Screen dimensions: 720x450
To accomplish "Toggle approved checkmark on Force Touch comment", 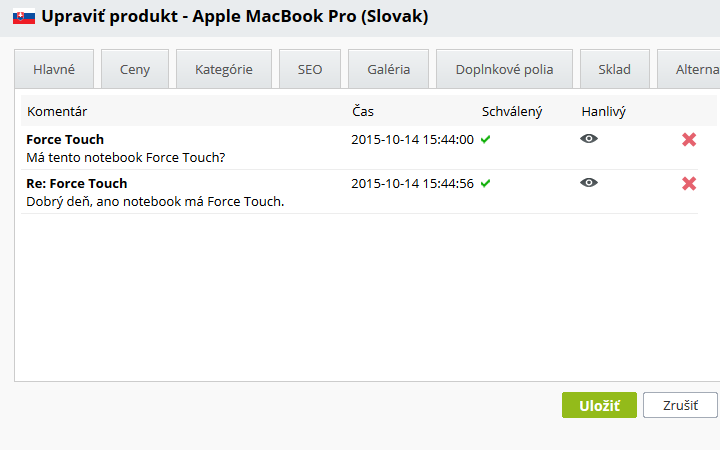I will [x=485, y=140].
